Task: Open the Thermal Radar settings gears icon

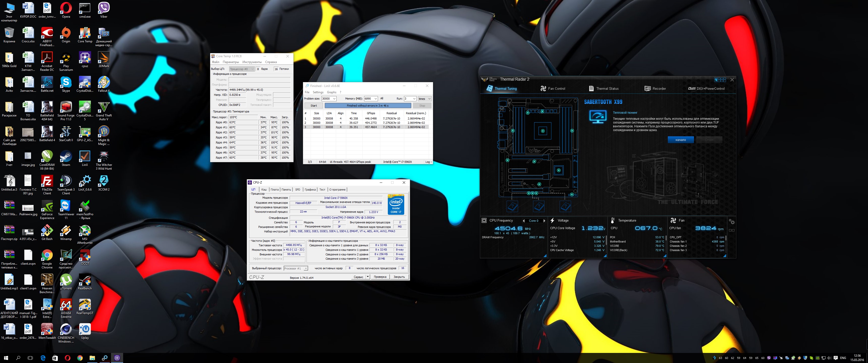Action: [x=731, y=222]
